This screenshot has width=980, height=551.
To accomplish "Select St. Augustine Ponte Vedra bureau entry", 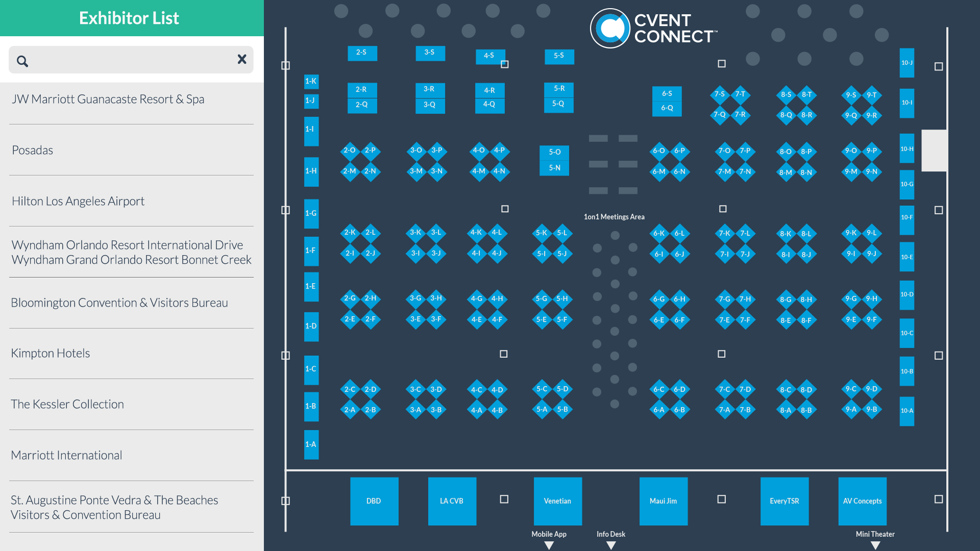I will click(x=131, y=507).
